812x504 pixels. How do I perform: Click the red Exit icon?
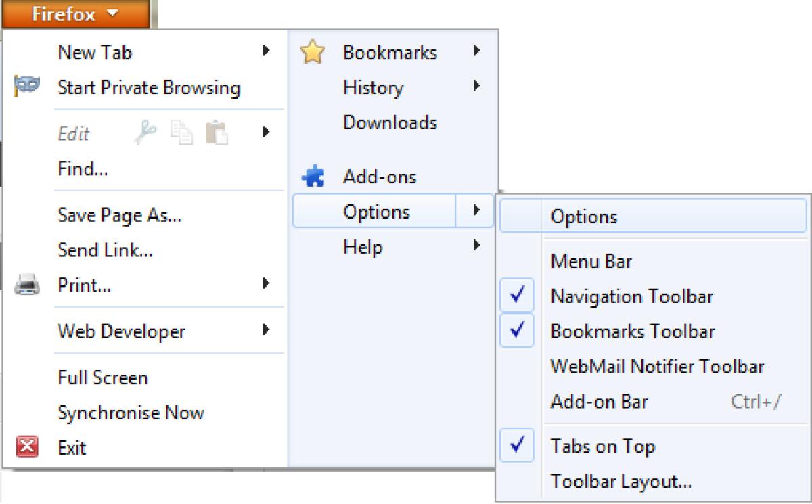coord(26,447)
